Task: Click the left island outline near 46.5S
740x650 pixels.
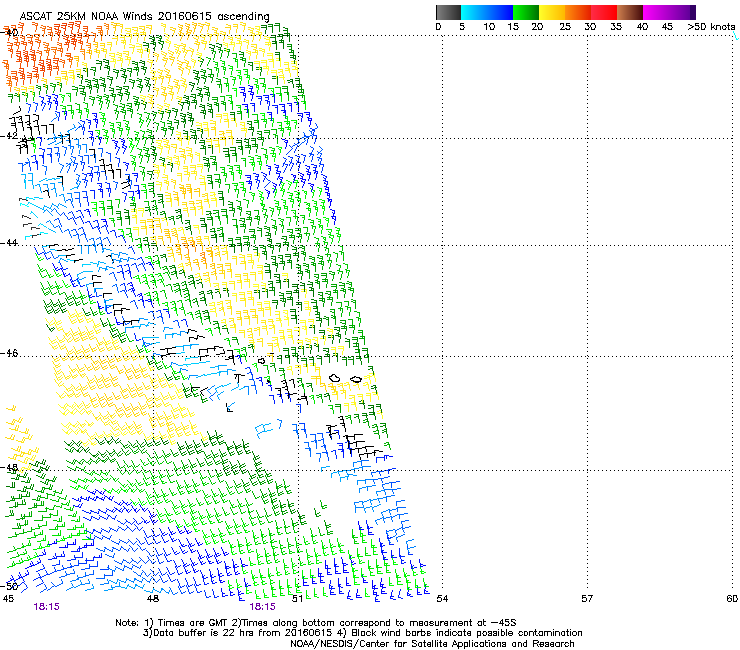Action: [x=335, y=378]
